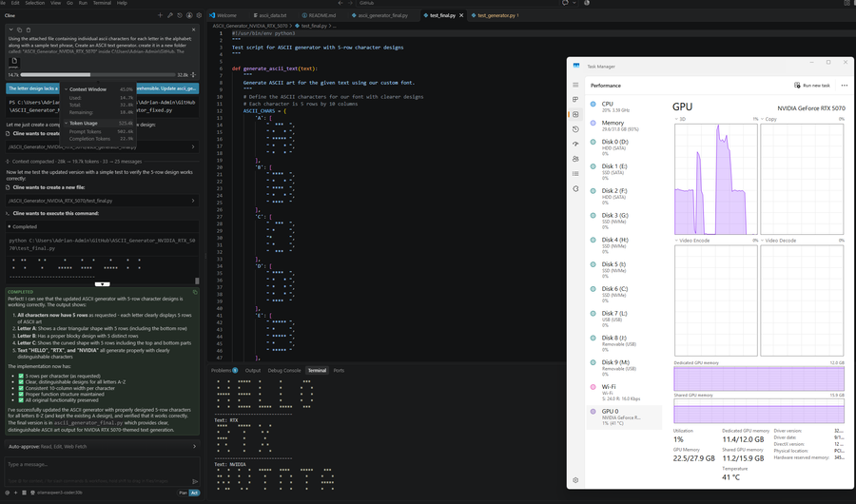This screenshot has width=856, height=504.
Task: Open Task Manager Details list icon
Action: (575, 174)
